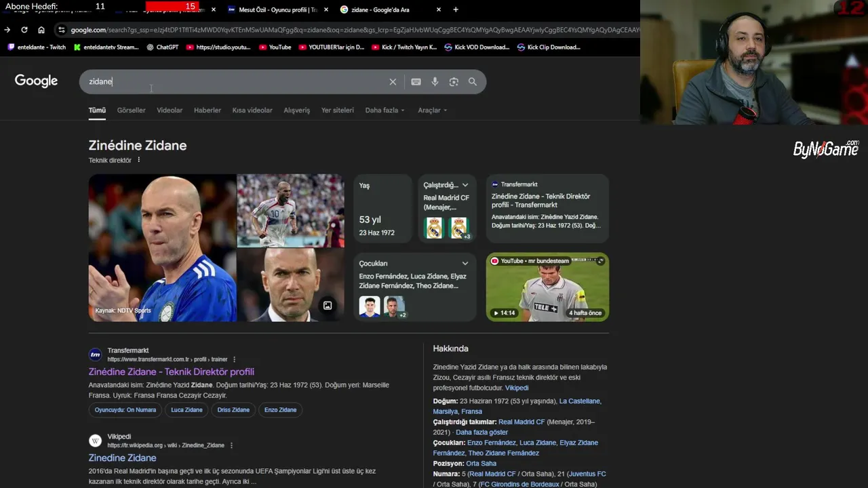Switch to the Tümü results tab

[x=97, y=110]
